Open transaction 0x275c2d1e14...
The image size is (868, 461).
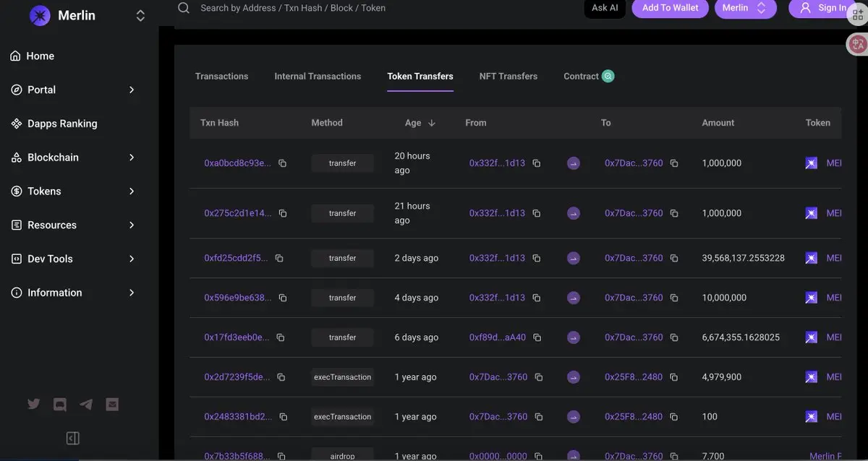238,213
